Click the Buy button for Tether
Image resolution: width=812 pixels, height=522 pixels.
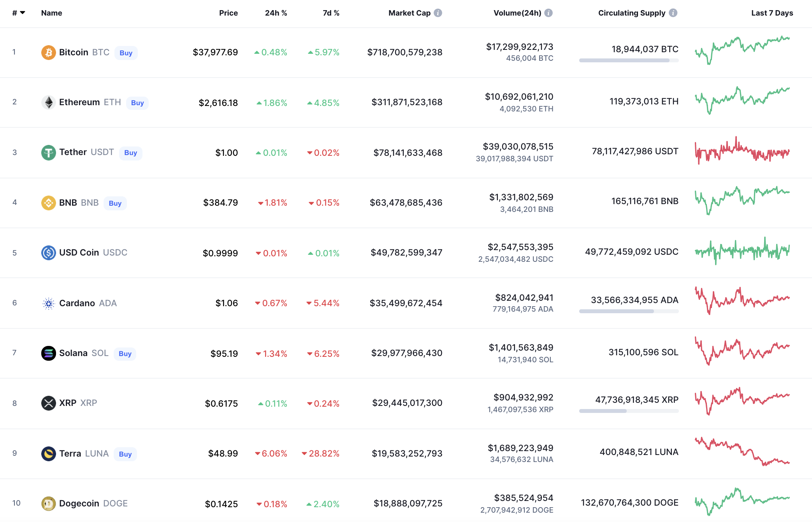tap(130, 153)
